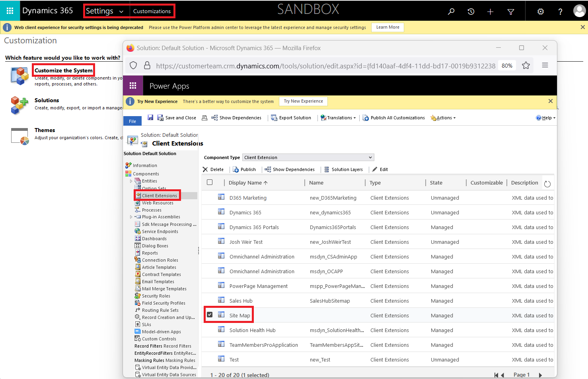This screenshot has width=588, height=379.
Task: Select Client Extensions in the solution tree
Action: coord(159,196)
